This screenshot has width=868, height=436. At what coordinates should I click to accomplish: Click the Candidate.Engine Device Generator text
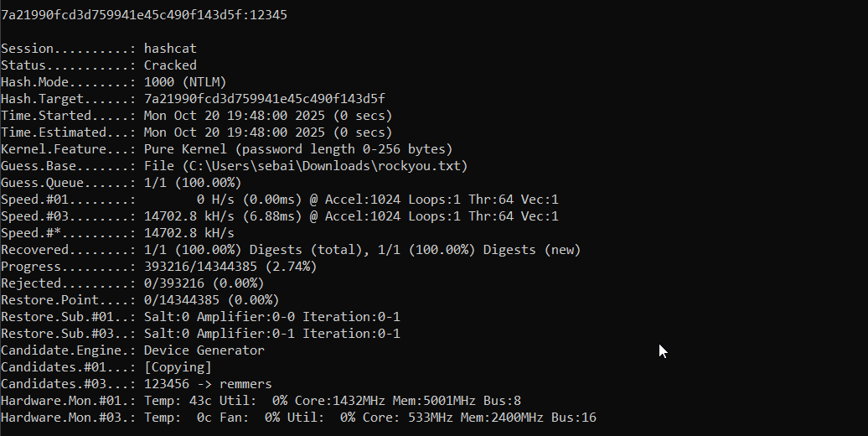coord(204,350)
